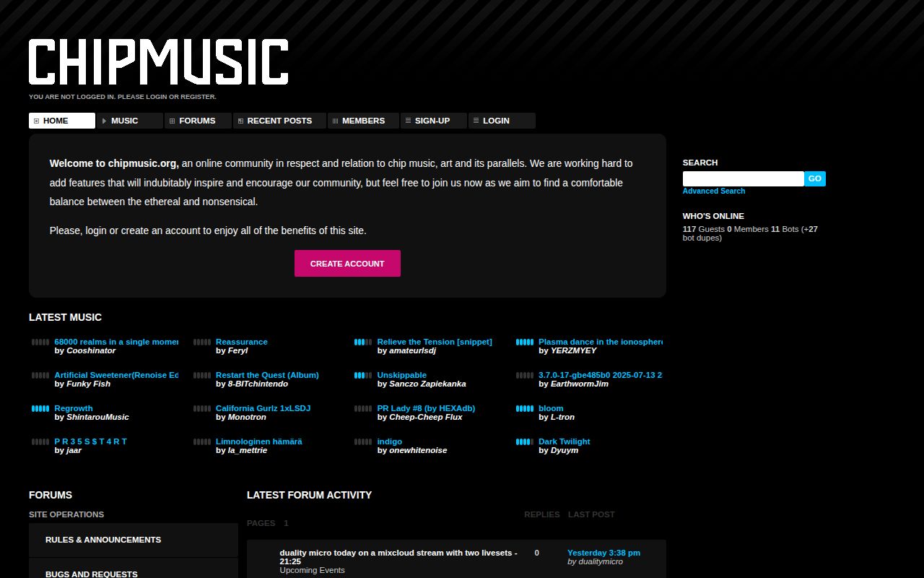Click the equalizer icon next to "bloom"
Screen dimensions: 924x578
524,409
